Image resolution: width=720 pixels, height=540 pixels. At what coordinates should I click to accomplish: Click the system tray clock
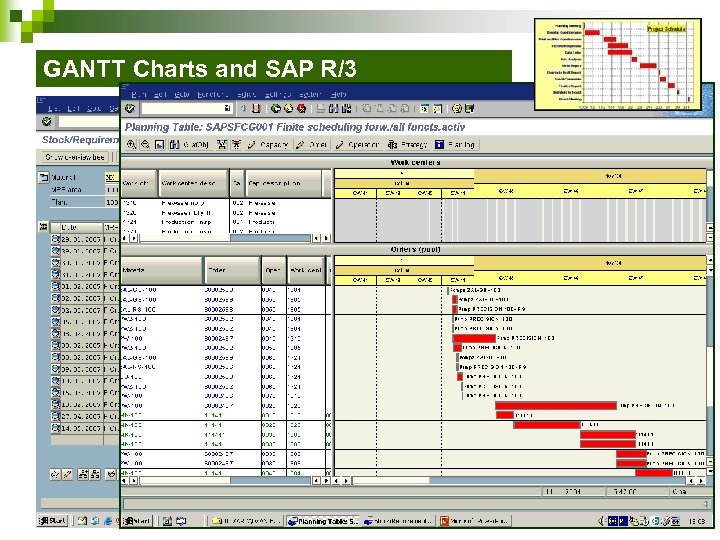[x=697, y=521]
